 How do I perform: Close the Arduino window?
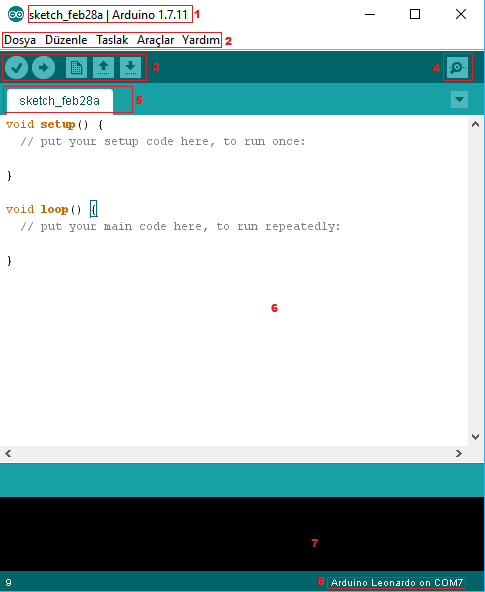[x=461, y=14]
